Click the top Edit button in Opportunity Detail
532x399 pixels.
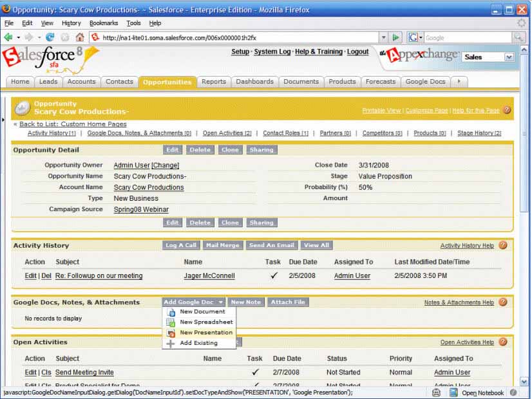click(173, 150)
